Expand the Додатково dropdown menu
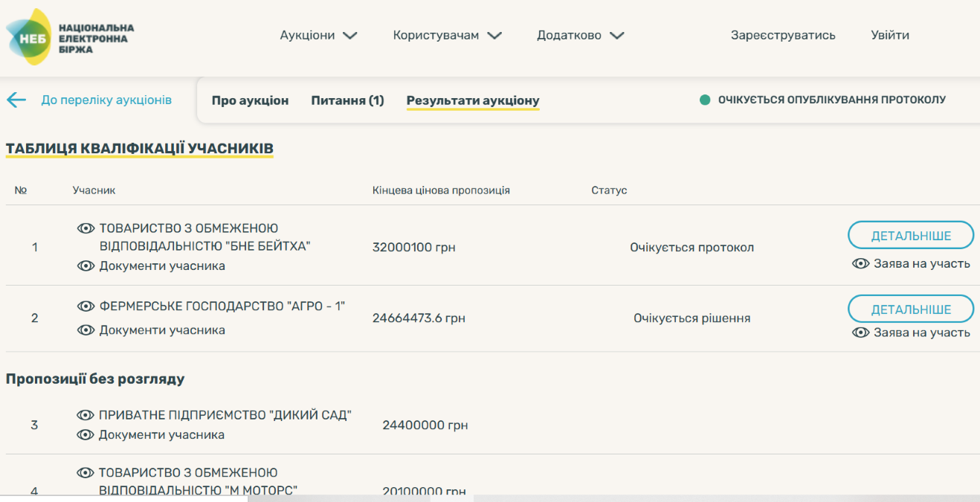 point(580,35)
